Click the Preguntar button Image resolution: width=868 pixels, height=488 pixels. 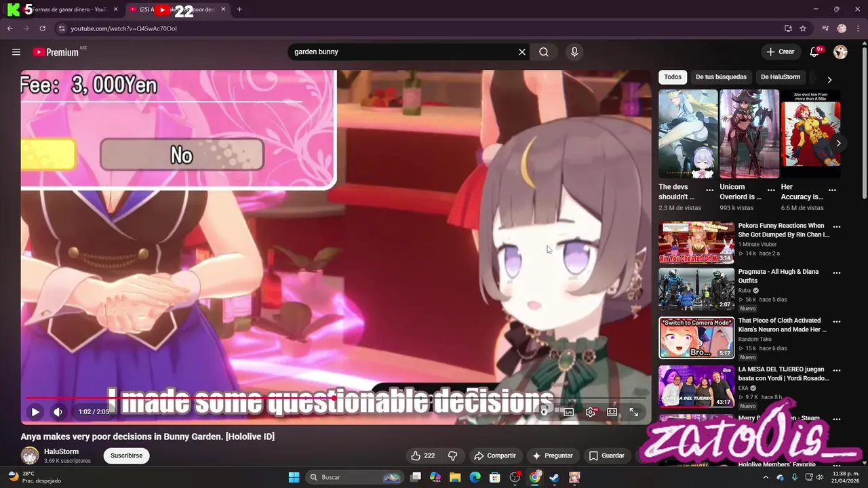pyautogui.click(x=553, y=455)
